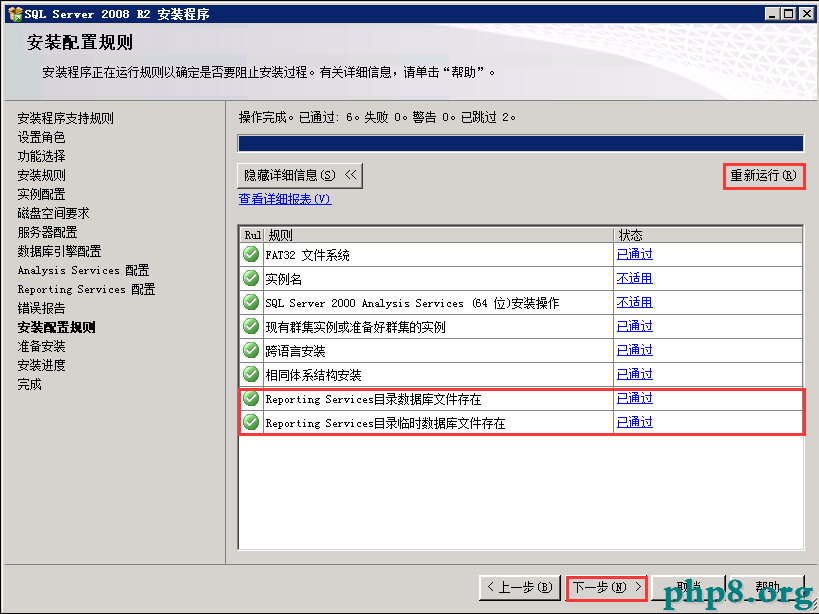Open 已通过 status link for FAT32 文件系统
This screenshot has width=819, height=614.
(635, 254)
